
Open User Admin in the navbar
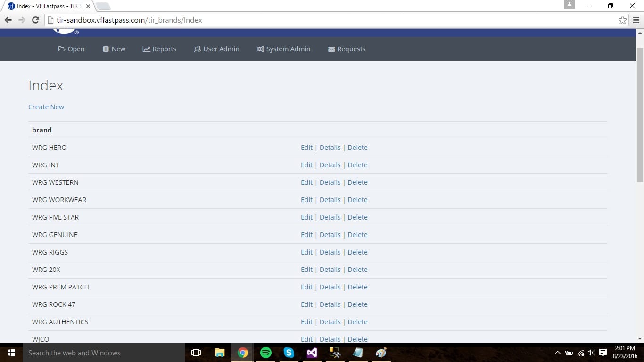tap(217, 49)
